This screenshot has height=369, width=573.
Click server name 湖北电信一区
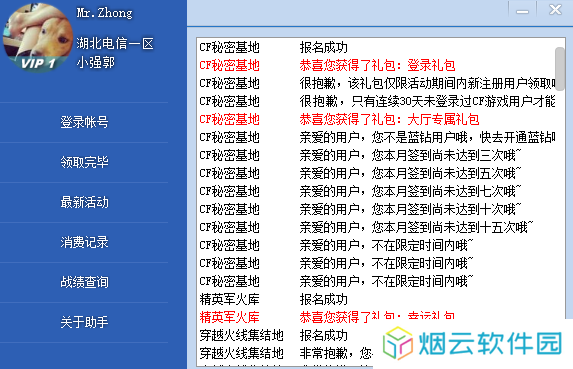tap(115, 43)
